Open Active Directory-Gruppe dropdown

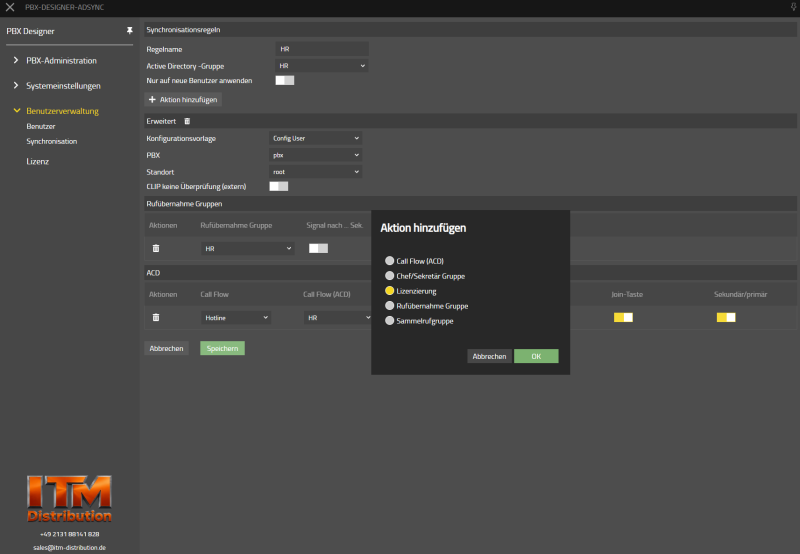322,66
